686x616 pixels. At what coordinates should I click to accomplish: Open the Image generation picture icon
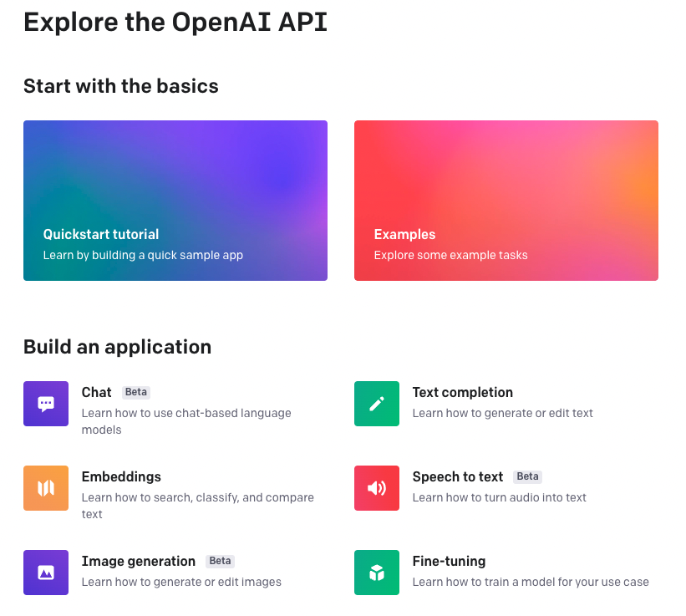point(46,573)
